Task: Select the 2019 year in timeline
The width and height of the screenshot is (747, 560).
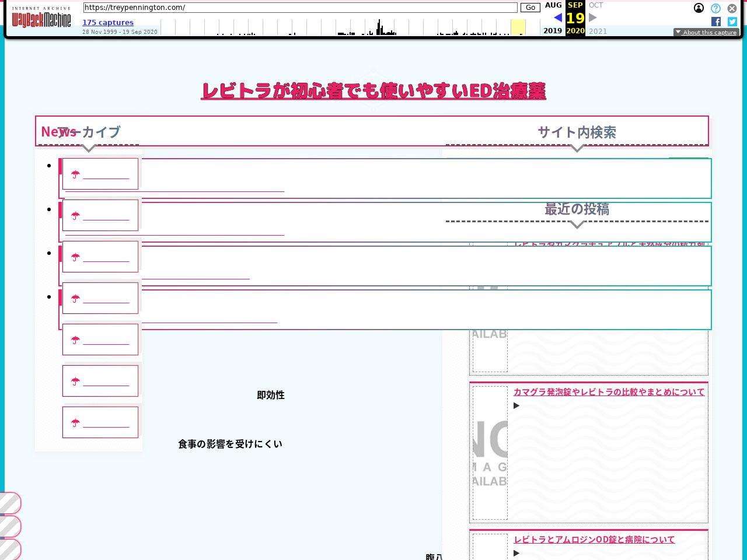Action: pos(553,31)
